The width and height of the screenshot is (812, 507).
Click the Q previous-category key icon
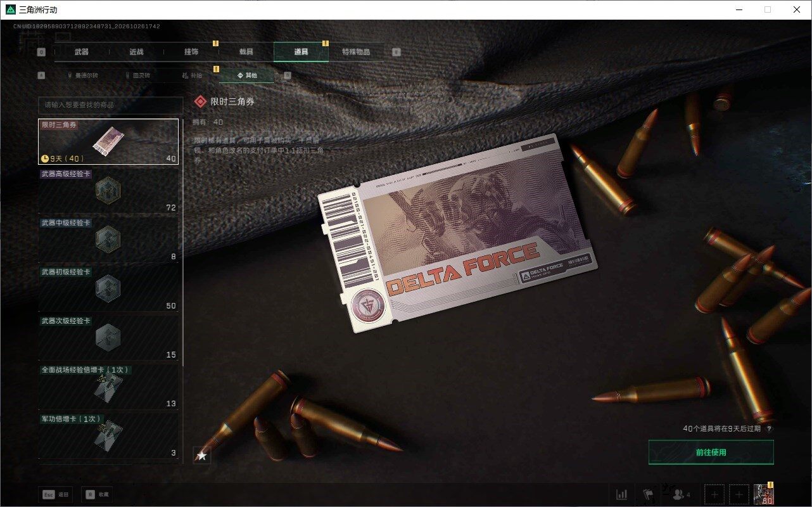click(x=42, y=53)
